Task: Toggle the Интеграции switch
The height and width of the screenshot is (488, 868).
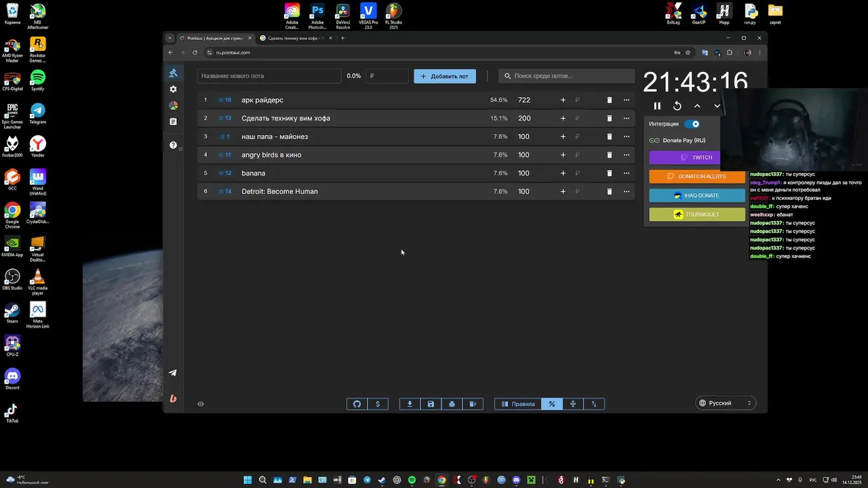Action: pyautogui.click(x=692, y=124)
